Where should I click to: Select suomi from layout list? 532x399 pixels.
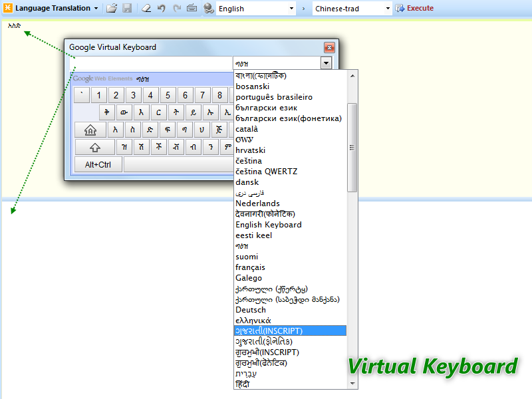coord(290,257)
